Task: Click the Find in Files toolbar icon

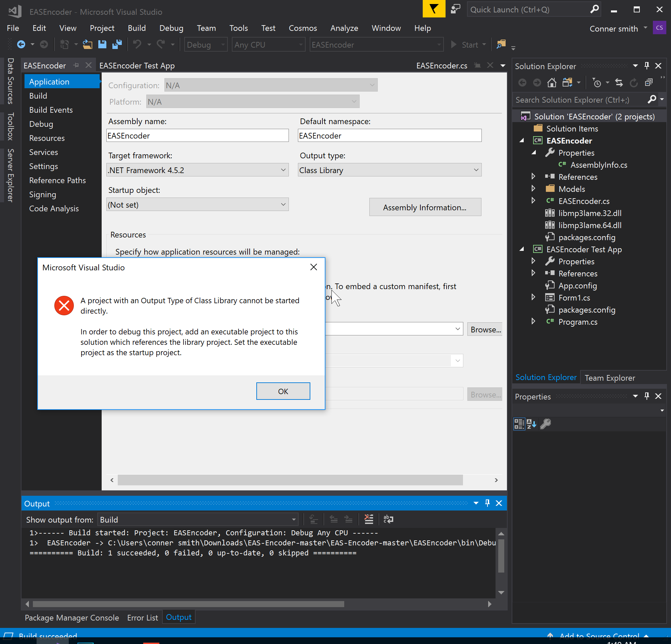Action: (x=501, y=44)
